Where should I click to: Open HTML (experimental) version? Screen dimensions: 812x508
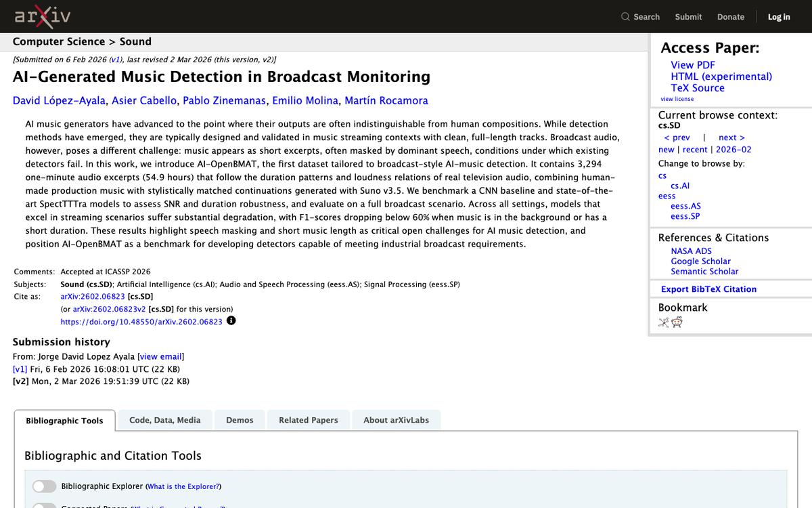point(721,77)
